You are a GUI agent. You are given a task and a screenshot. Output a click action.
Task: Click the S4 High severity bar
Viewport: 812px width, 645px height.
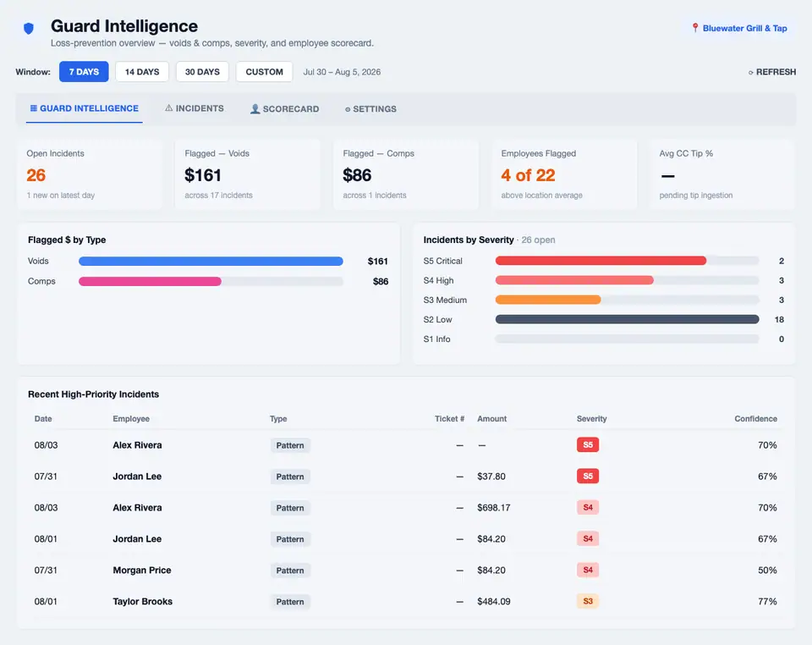tap(574, 280)
